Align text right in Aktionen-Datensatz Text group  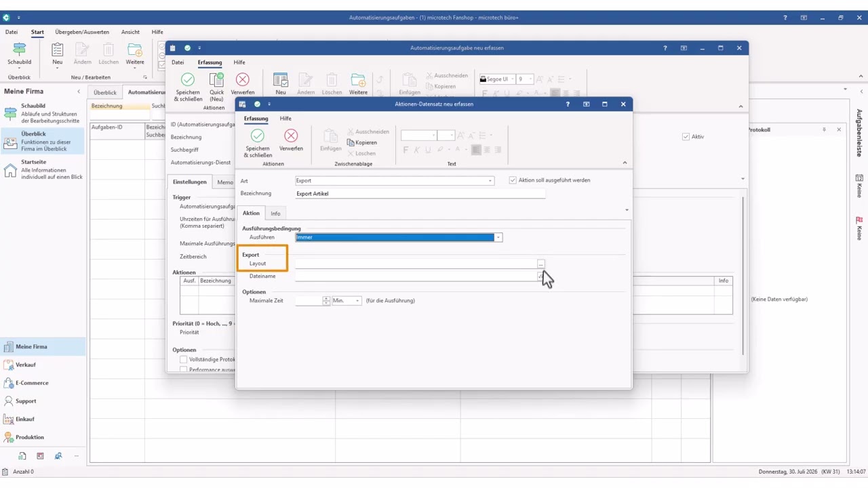click(498, 150)
